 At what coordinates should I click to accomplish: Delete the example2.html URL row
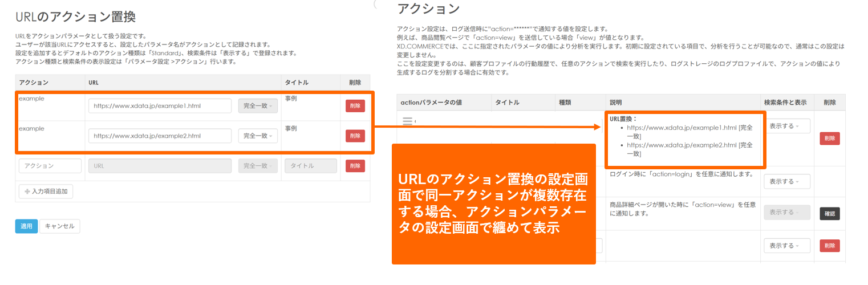(x=355, y=136)
